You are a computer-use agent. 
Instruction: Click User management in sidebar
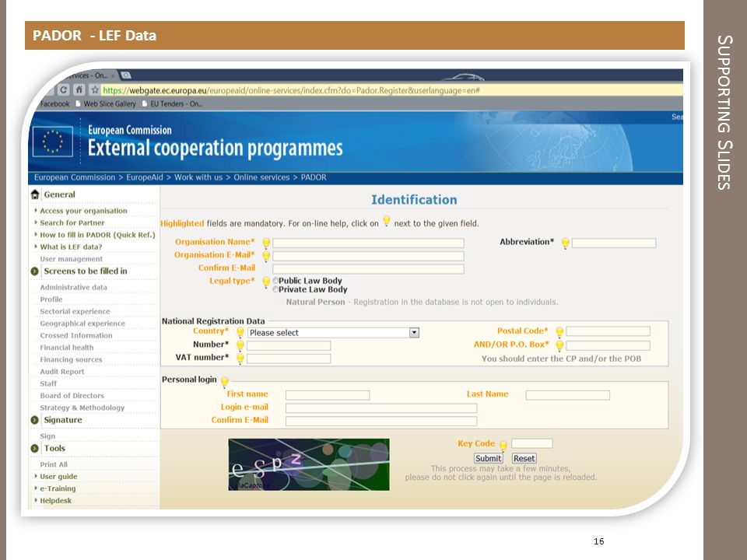click(71, 259)
